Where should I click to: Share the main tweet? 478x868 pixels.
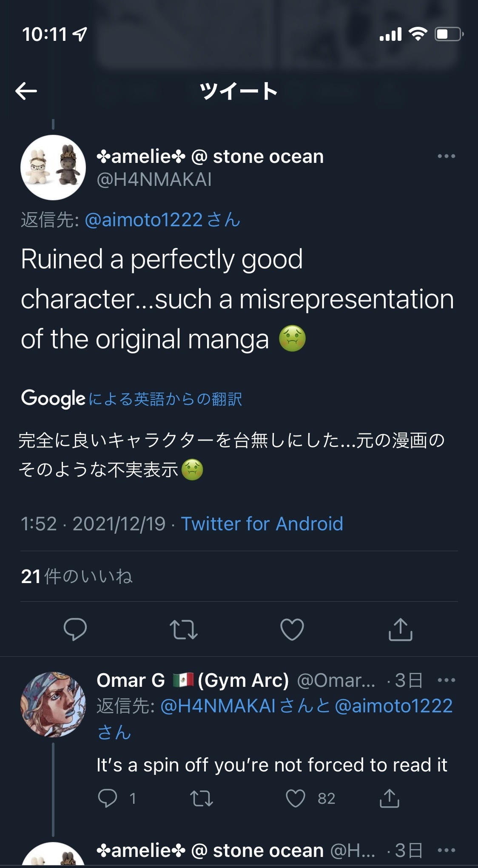click(400, 629)
